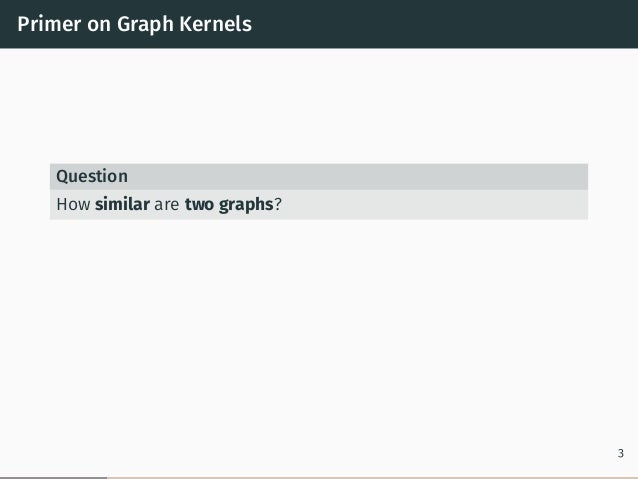Click the light block body right of the question
The image size is (638, 479).
pyautogui.click(x=435, y=205)
